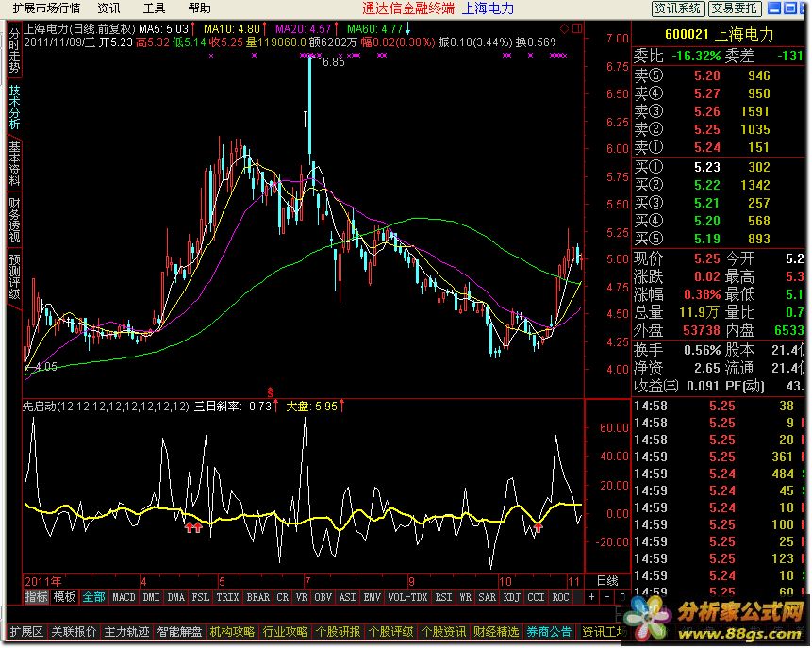The height and width of the screenshot is (648, 812).
Task: Switch indicator to CCI
Action: pos(536,597)
